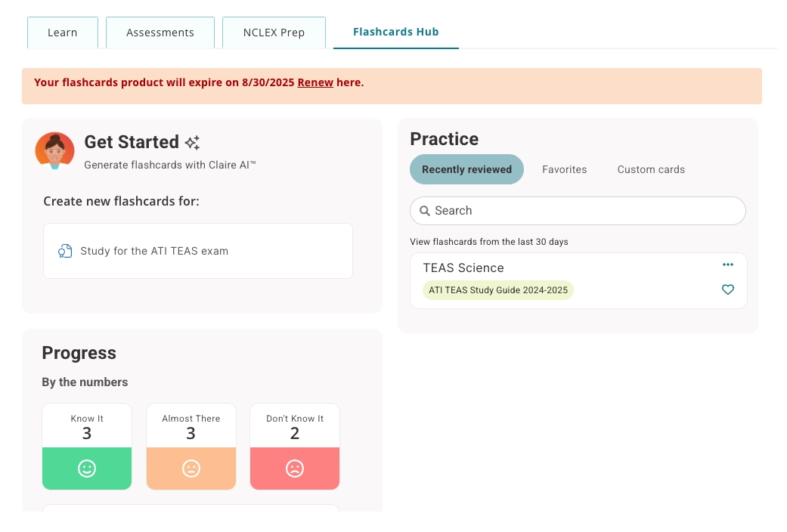Choose Study for the ATI TEAS exam
This screenshot has width=787, height=532.
pyautogui.click(x=198, y=251)
